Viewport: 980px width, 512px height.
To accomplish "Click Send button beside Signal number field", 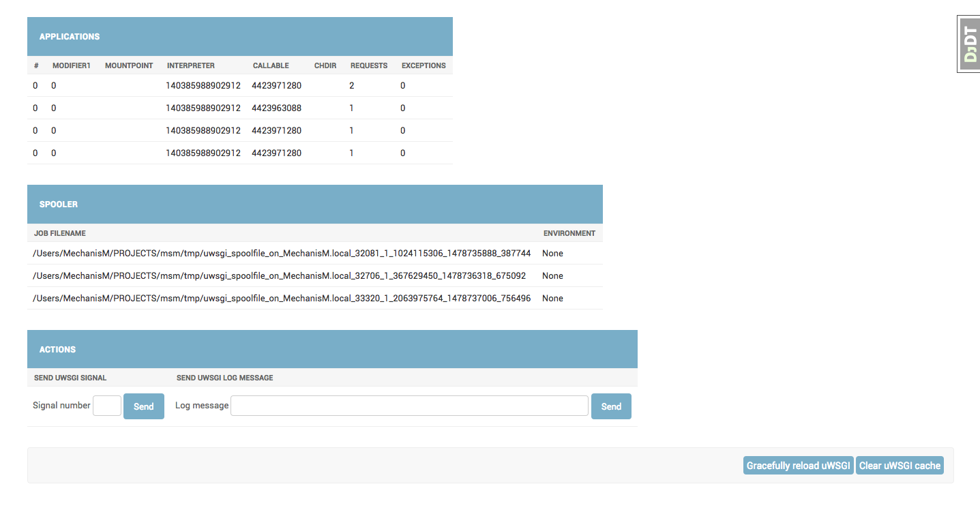I will pyautogui.click(x=144, y=406).
